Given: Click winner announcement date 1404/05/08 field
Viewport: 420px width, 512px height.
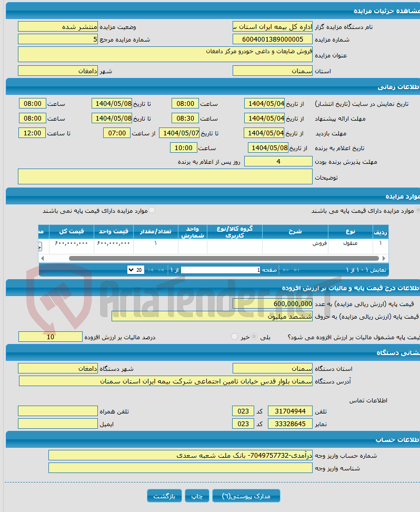Looking at the screenshot, I should pos(268,148).
